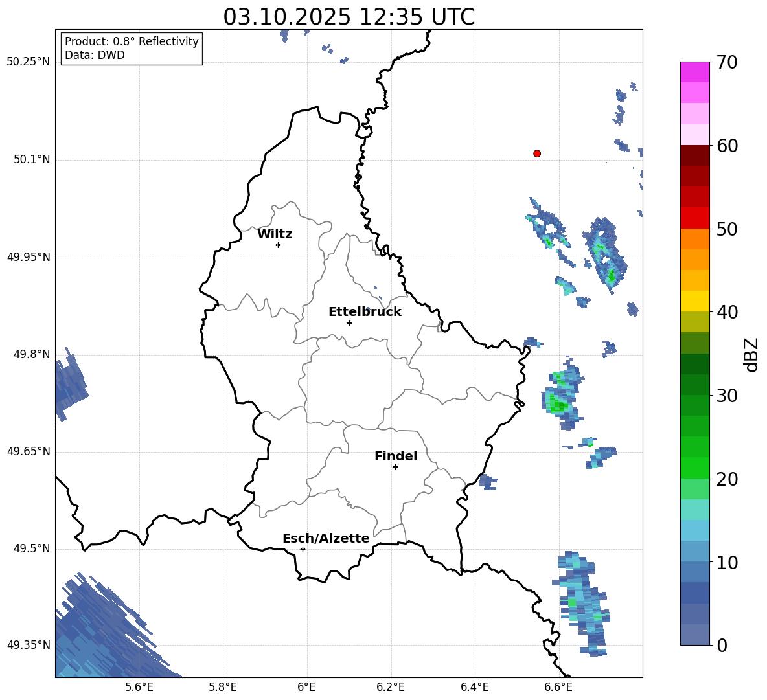Click the 49.8°N latitude label

(32, 354)
